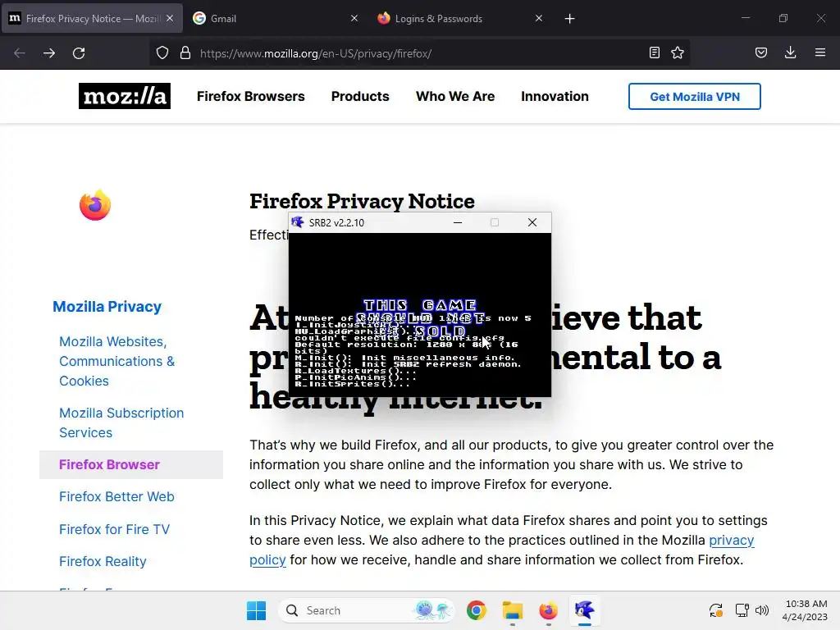
Task: Click the sync update tray icon
Action: click(716, 610)
